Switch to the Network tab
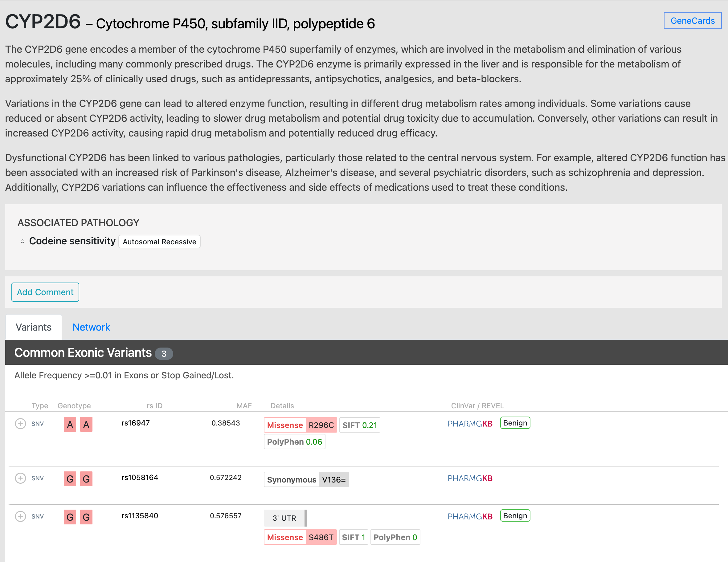Screen dimensions: 728x562 [x=91, y=327]
